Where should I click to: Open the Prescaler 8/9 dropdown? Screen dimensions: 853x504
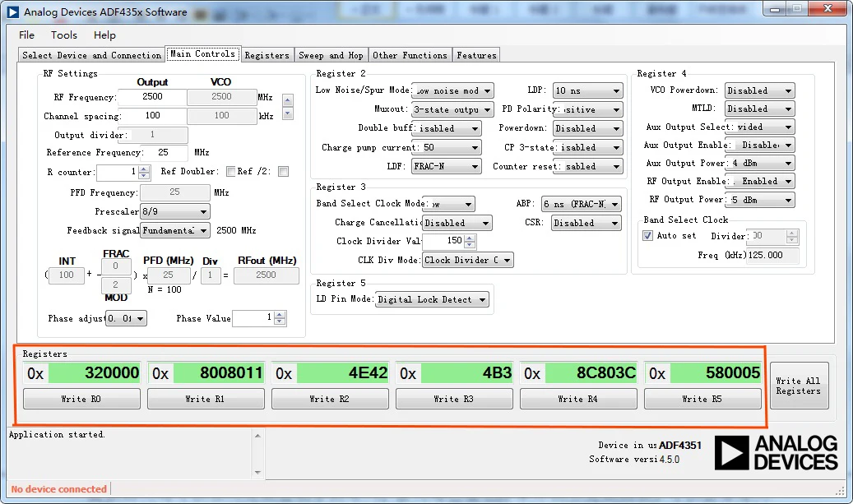(175, 211)
